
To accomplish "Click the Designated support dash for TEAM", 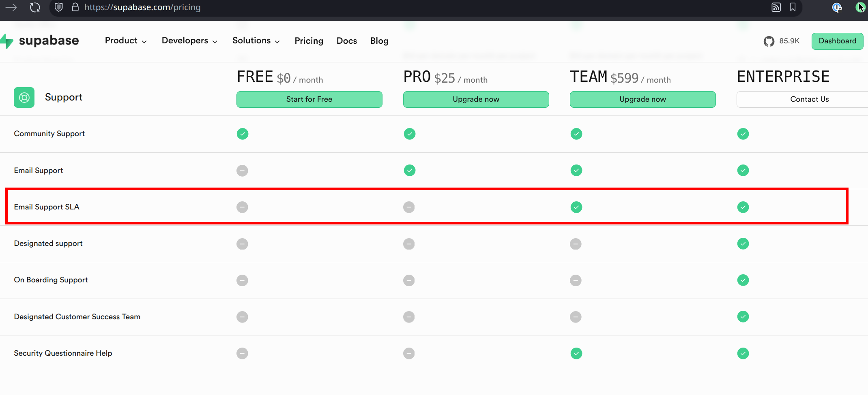I will click(576, 244).
